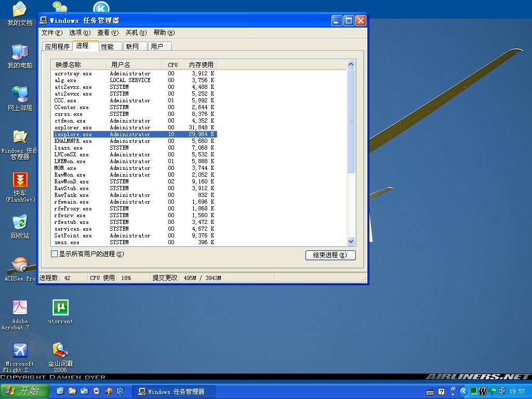Click the 结束进程 button
The width and height of the screenshot is (532, 399).
pos(330,255)
